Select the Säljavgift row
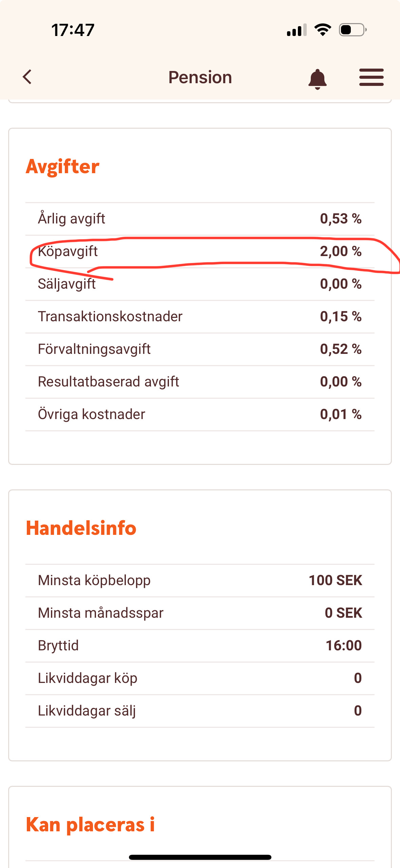The width and height of the screenshot is (400, 868). (200, 284)
